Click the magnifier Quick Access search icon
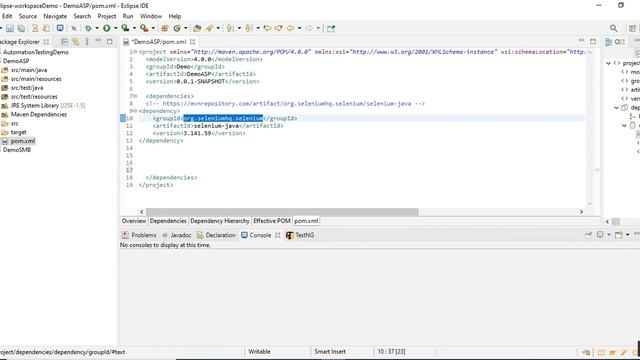Viewport: 640px width, 360px height. 613,28
